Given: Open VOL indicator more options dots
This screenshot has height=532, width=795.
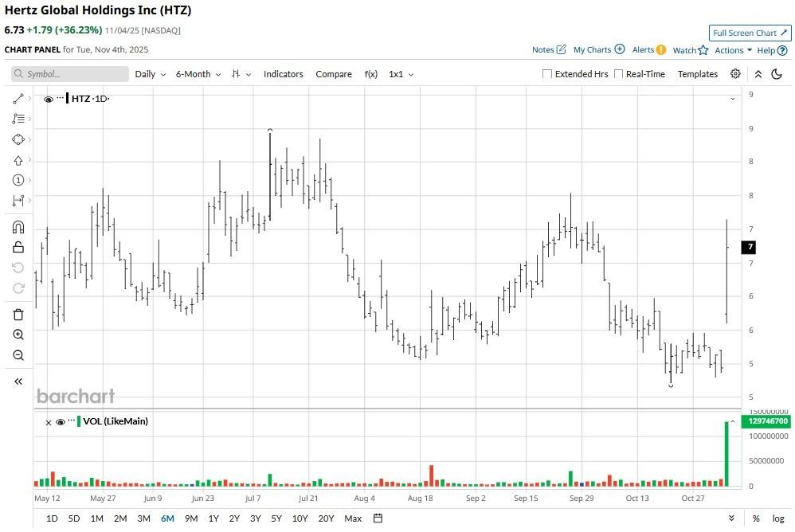Looking at the screenshot, I should coord(72,420).
